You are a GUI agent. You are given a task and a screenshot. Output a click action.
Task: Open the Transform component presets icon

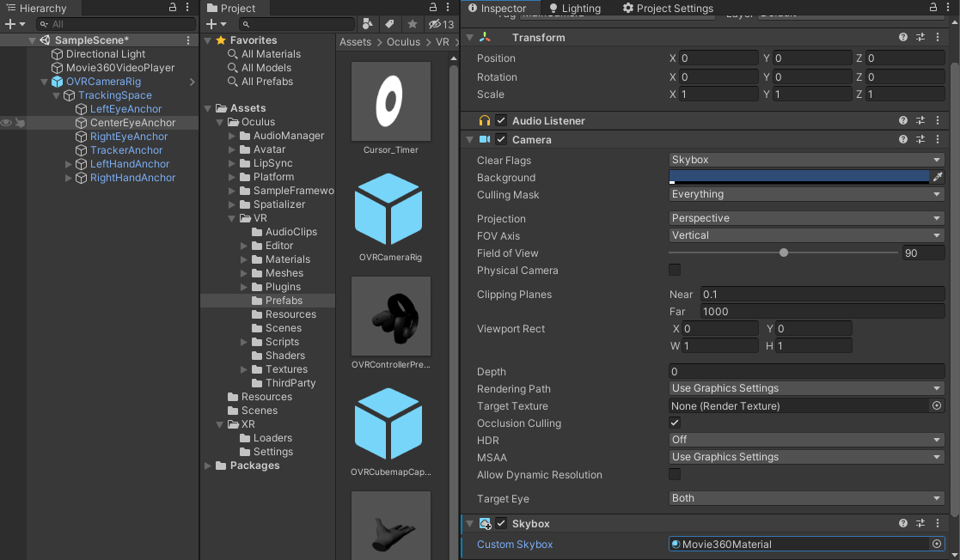920,38
